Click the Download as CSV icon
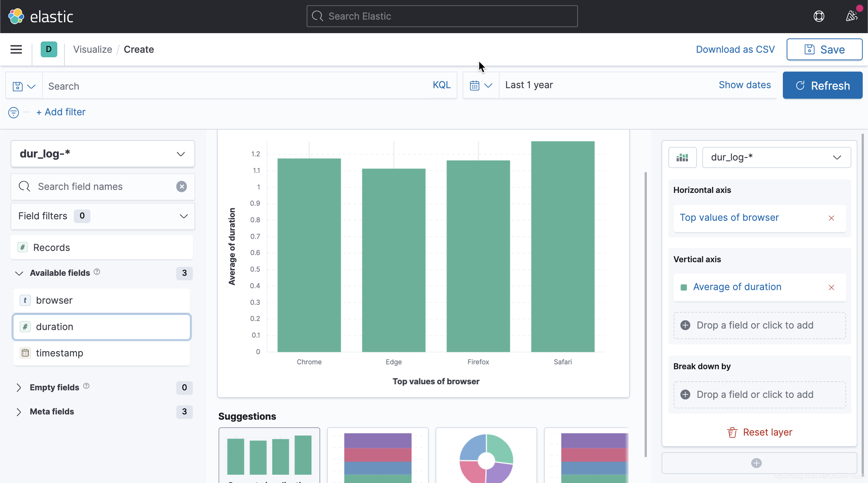The image size is (868, 483). point(735,49)
